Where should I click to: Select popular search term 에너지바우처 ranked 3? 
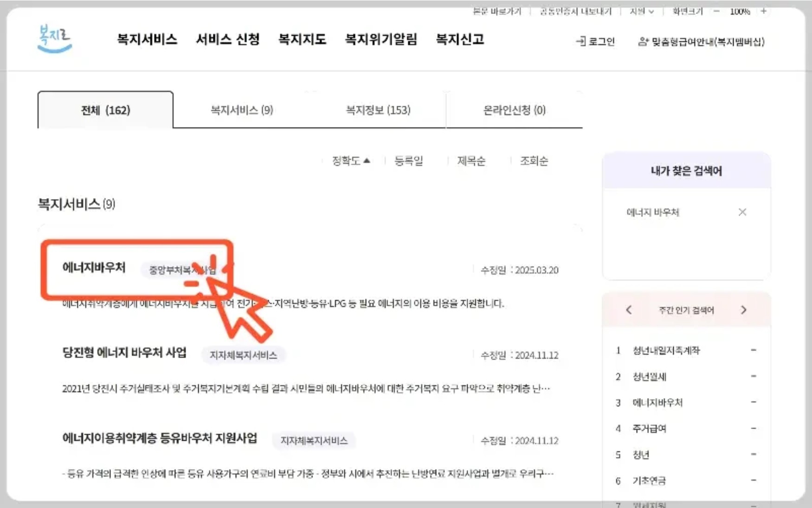657,402
